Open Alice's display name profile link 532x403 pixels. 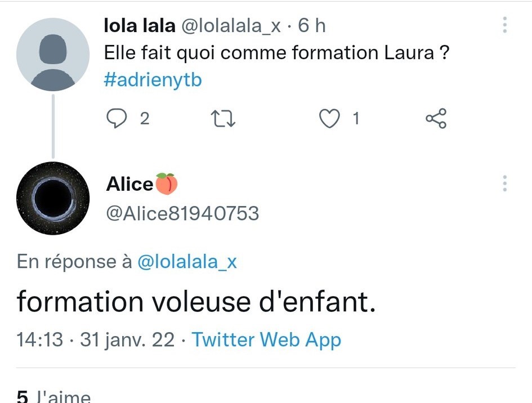click(130, 184)
